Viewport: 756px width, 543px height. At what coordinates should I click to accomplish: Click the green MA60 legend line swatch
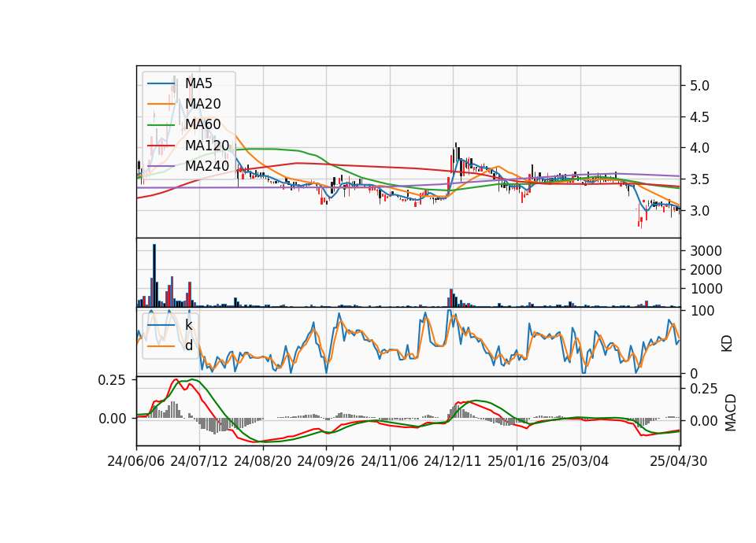[161, 125]
